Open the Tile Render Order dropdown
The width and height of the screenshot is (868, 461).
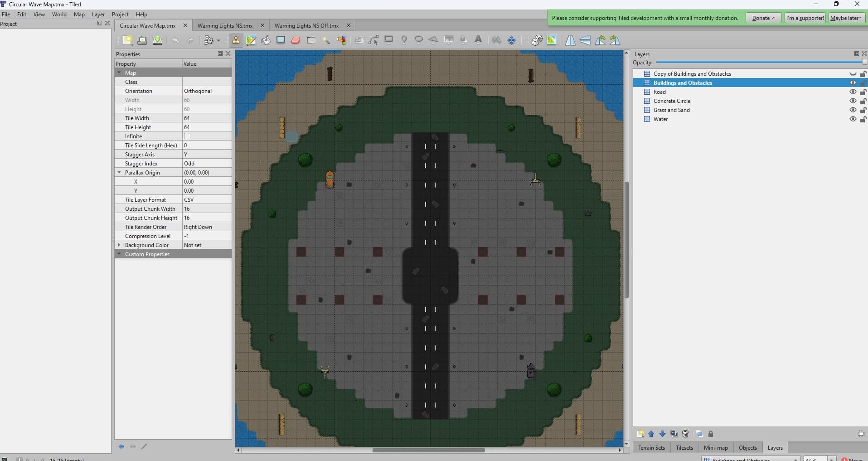pyautogui.click(x=207, y=227)
